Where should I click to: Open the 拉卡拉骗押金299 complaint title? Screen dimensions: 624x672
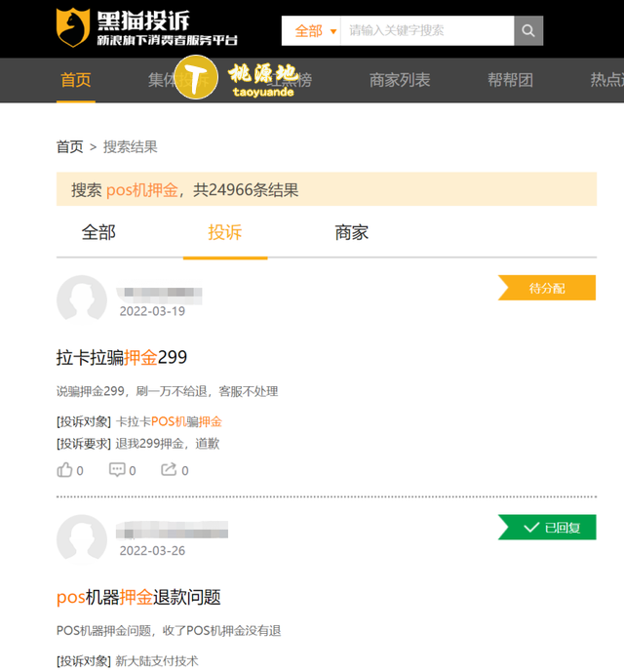tap(122, 358)
